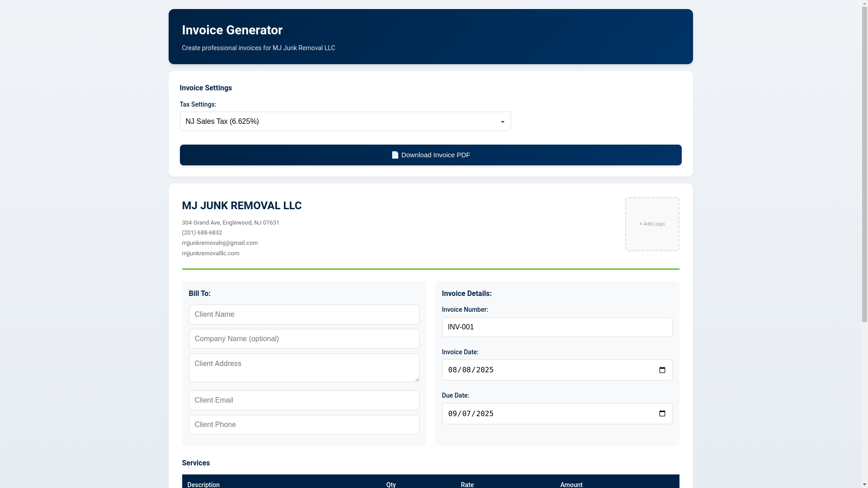Click the Add Logo placeholder
This screenshot has width=868, height=488.
652,224
